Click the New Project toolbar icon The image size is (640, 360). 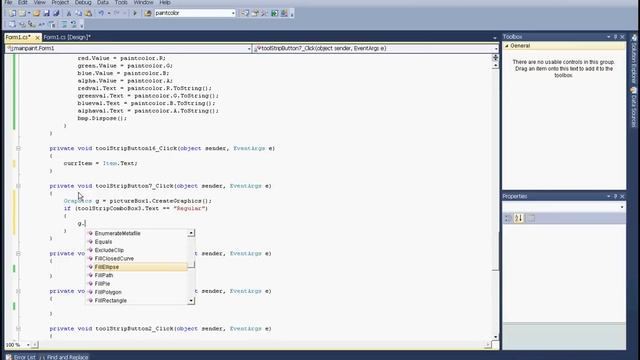[x=12, y=13]
